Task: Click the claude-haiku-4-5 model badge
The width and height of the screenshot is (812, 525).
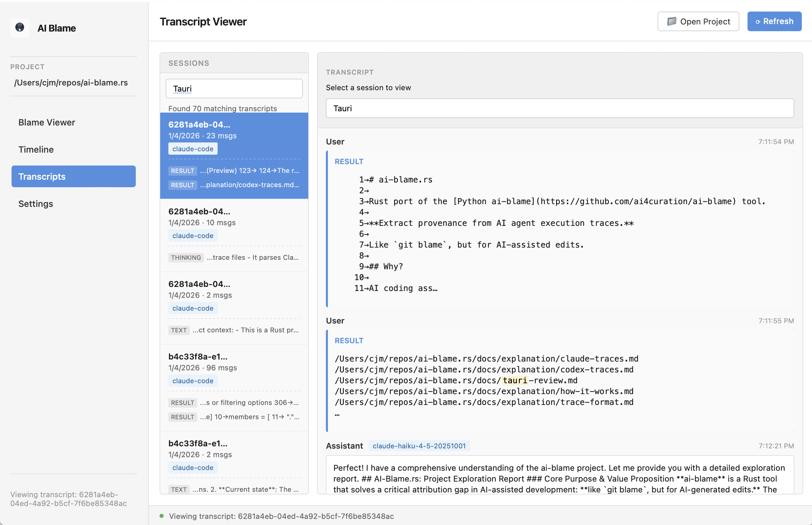Action: point(419,446)
